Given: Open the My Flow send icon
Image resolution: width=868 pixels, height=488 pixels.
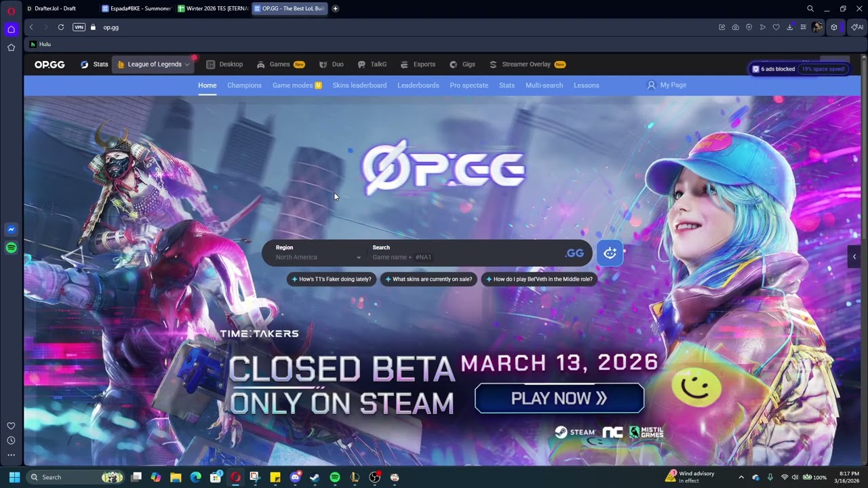Looking at the screenshot, I should click(763, 27).
